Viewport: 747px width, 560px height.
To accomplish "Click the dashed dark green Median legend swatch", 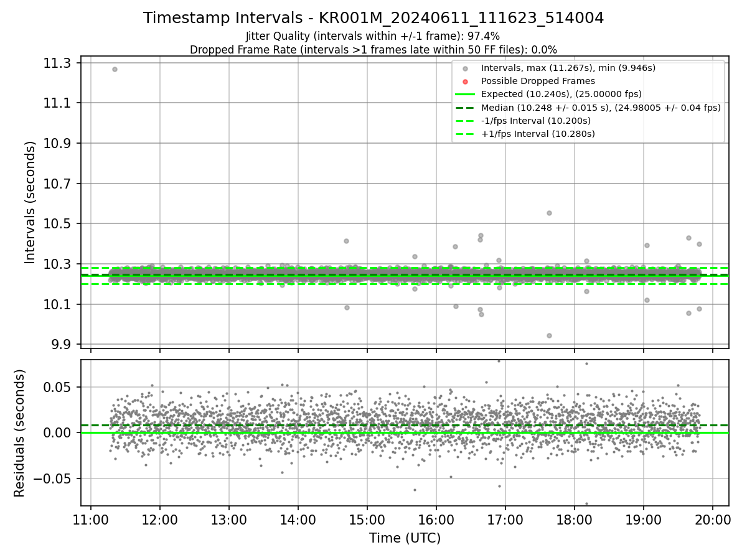I will [x=465, y=108].
